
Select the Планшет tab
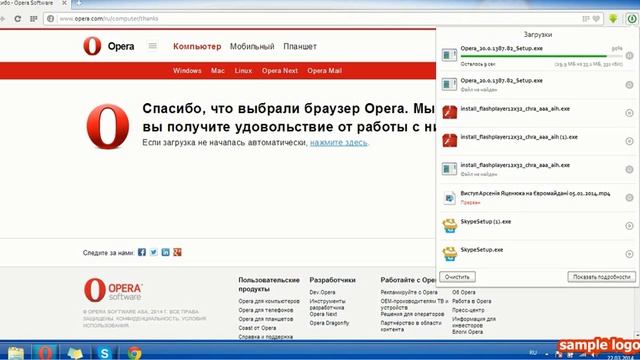(300, 47)
